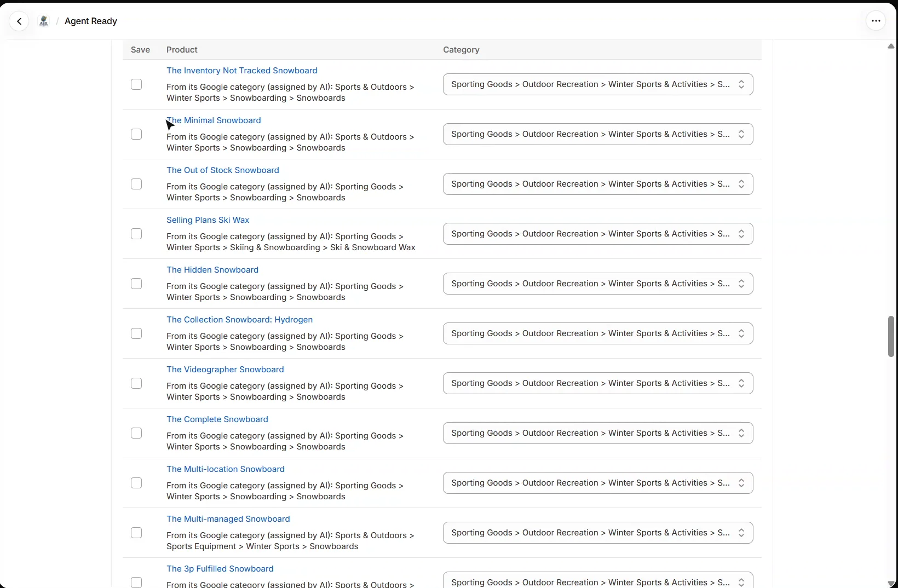
Task: Open the category dropdown for The Inventory Not Tracked Snowboard
Action: (x=598, y=84)
